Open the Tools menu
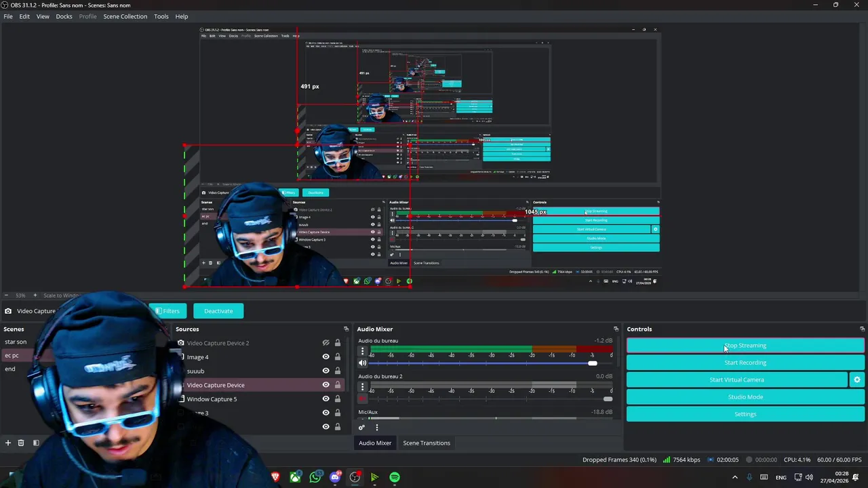 161,16
